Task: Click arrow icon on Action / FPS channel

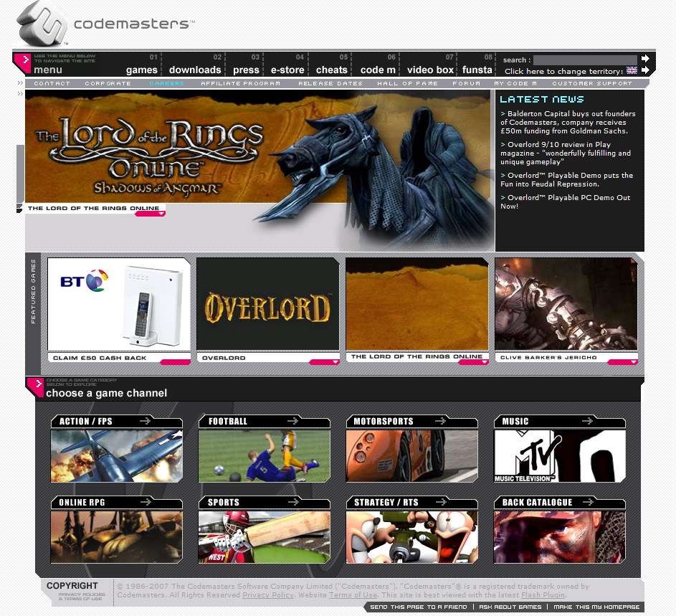Action: pyautogui.click(x=145, y=421)
